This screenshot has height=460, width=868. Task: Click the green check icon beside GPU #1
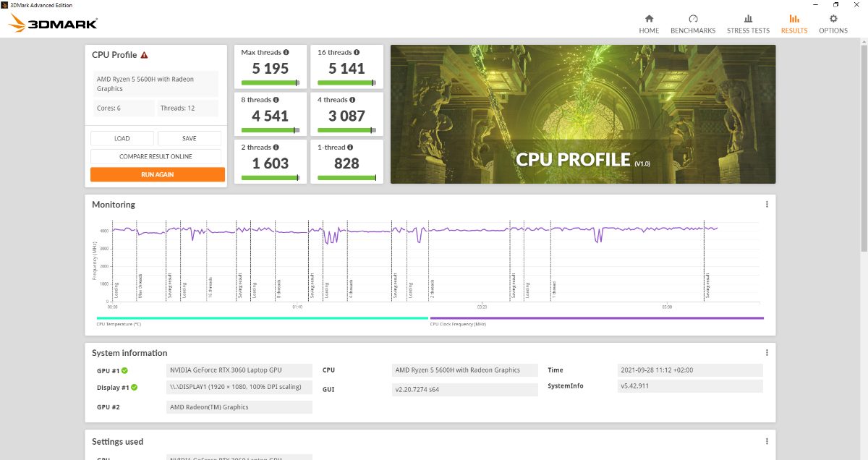pyautogui.click(x=125, y=371)
